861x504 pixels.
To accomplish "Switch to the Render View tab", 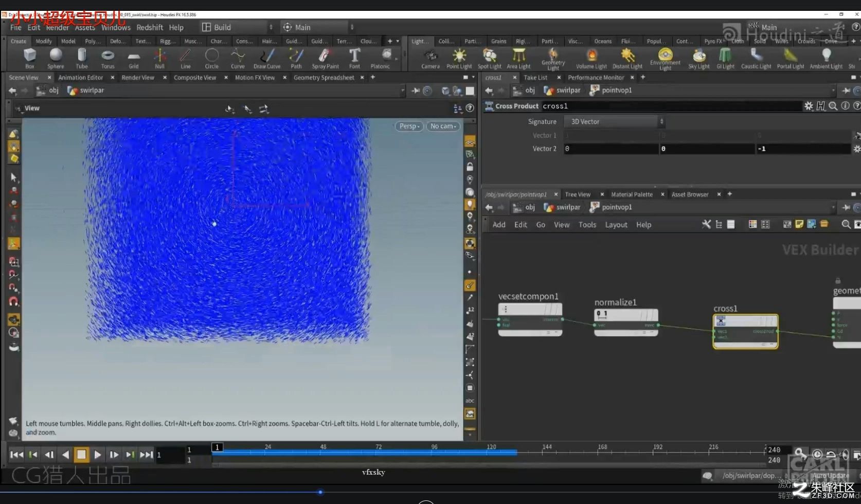I will [138, 78].
